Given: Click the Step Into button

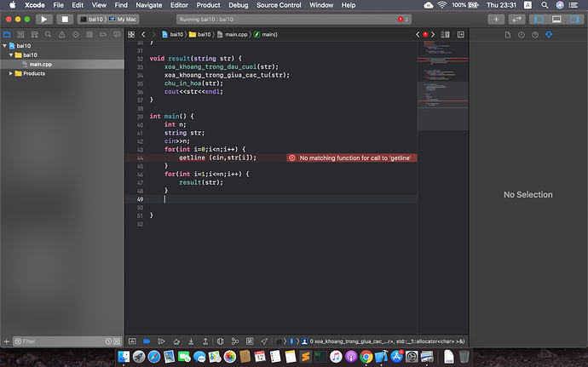Looking at the screenshot, I should pyautogui.click(x=191, y=341).
